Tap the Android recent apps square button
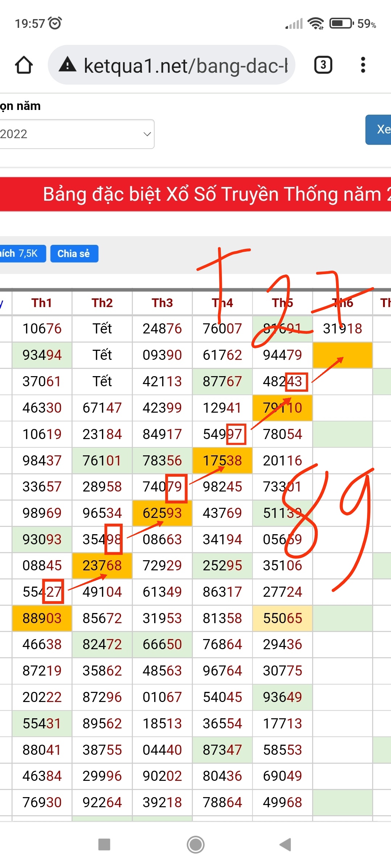Screen dimensions: 391x868 tap(104, 845)
